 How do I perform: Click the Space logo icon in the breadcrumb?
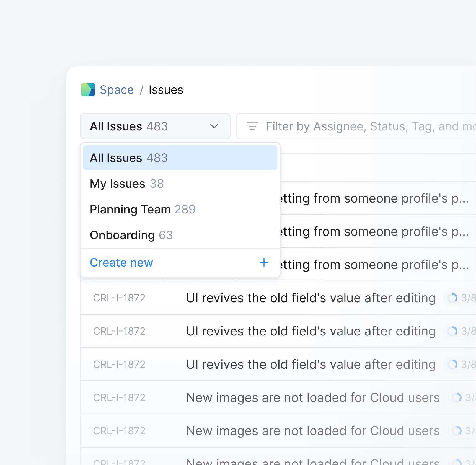88,90
